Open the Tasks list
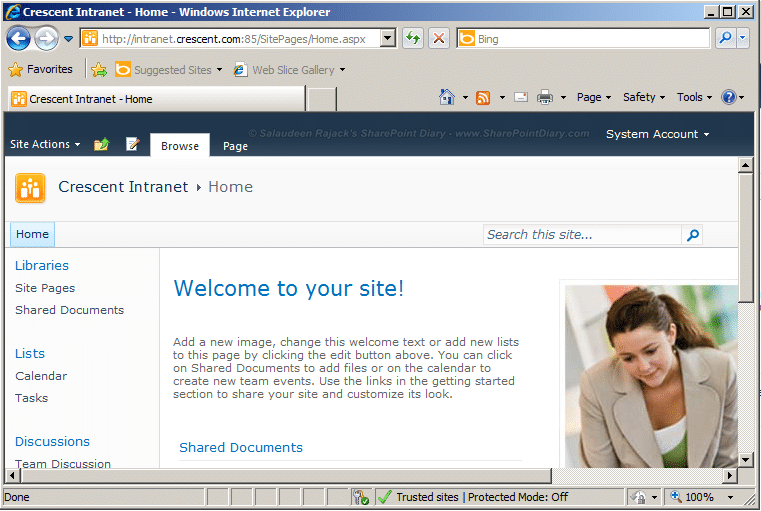 click(x=32, y=398)
